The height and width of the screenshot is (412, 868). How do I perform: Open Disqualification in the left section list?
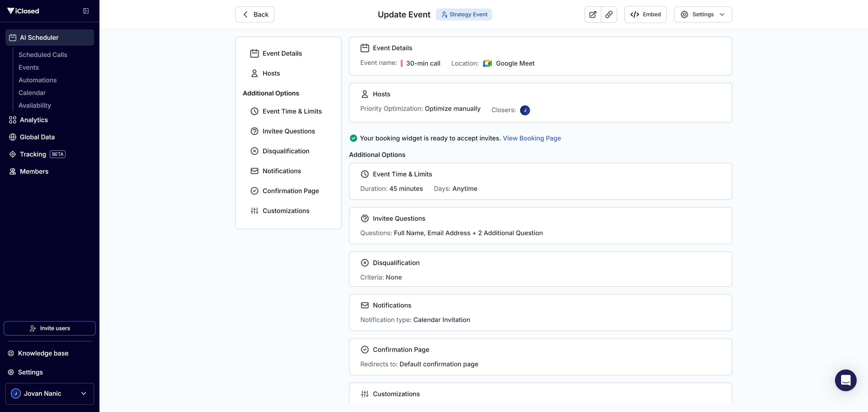(x=286, y=151)
